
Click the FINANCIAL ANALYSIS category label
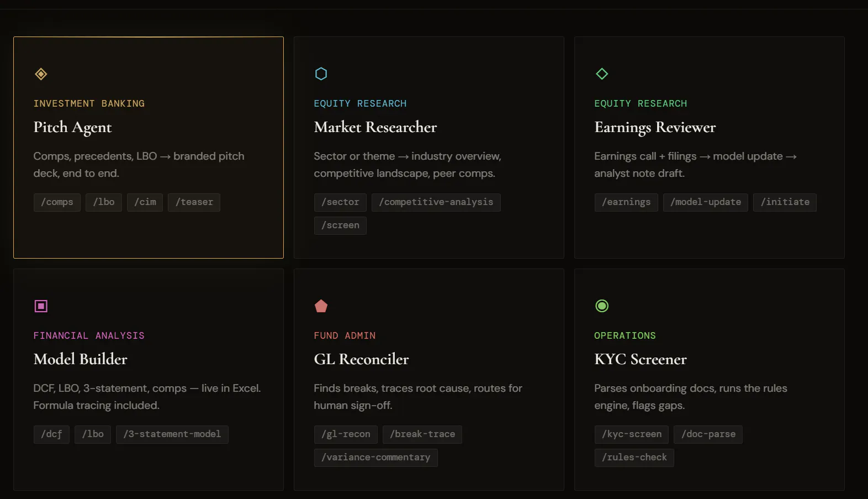coord(89,336)
